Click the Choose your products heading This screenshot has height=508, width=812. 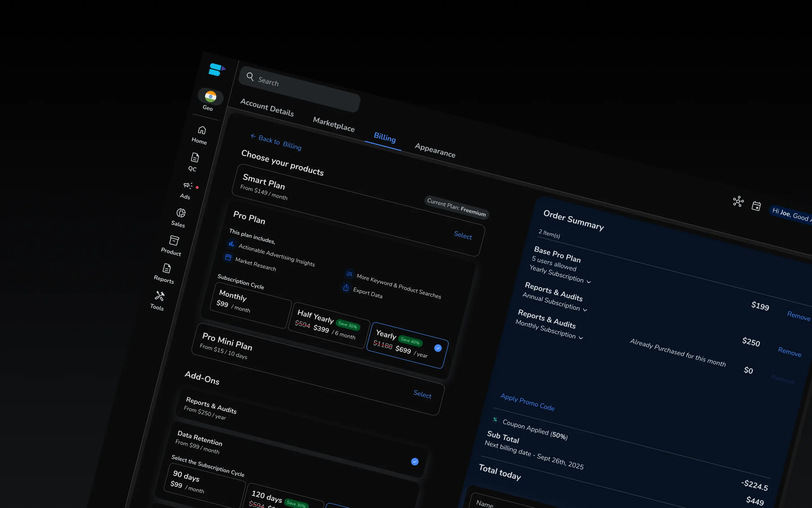(283, 163)
